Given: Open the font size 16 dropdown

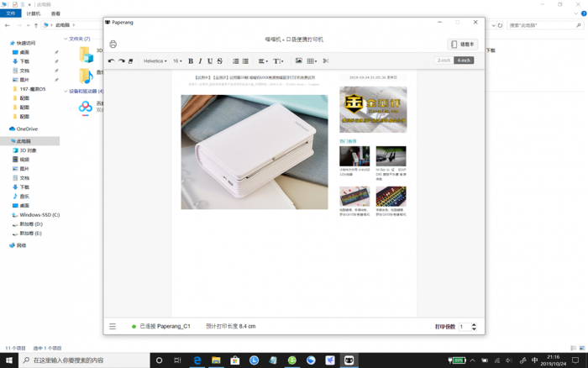Looking at the screenshot, I should 177,61.
